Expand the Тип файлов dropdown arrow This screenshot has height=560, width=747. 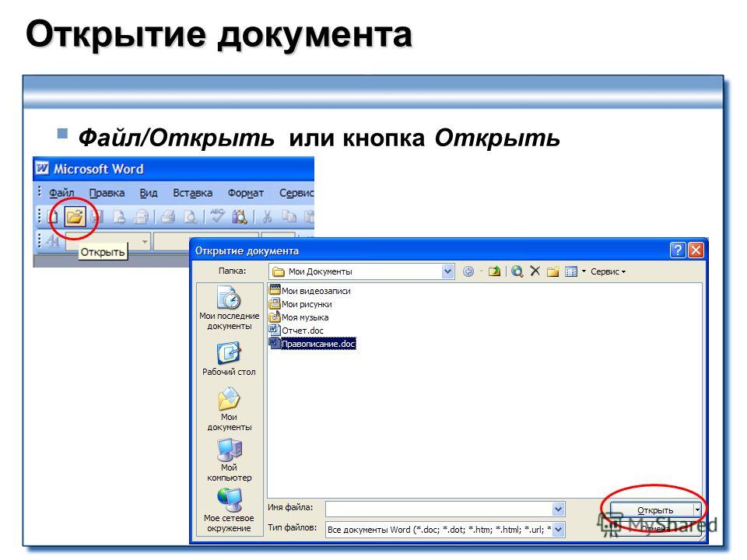click(559, 529)
